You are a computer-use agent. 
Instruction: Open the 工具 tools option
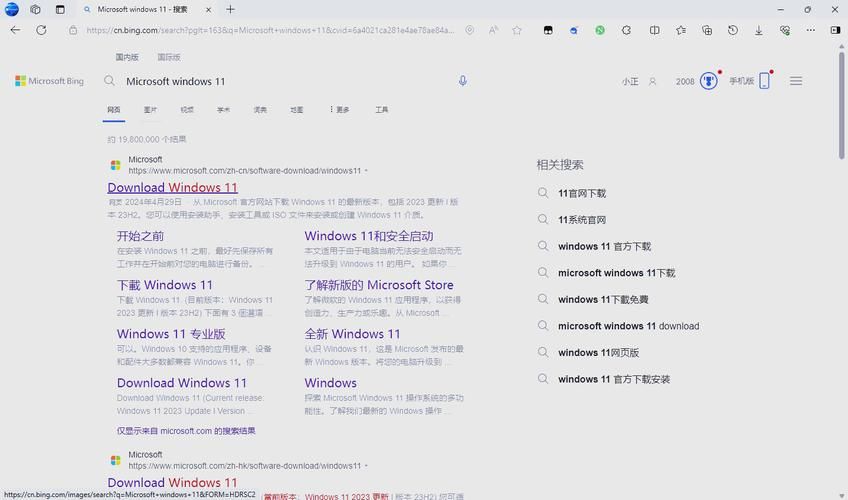(x=381, y=110)
